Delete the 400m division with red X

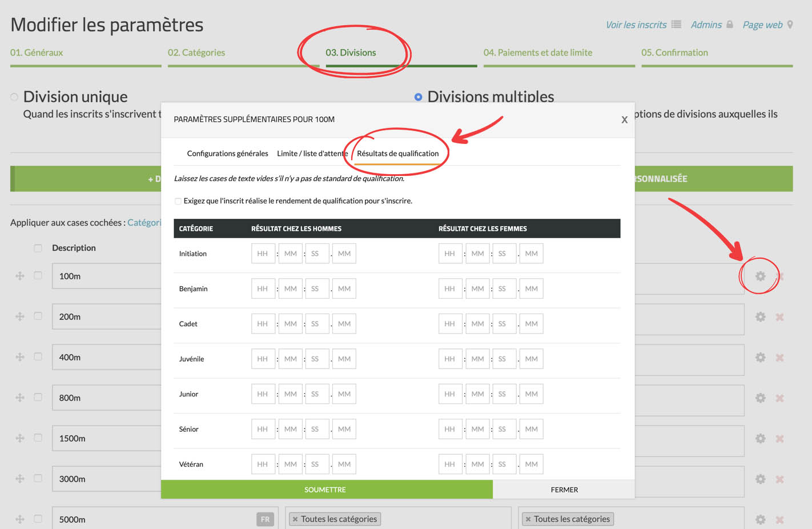click(x=779, y=358)
